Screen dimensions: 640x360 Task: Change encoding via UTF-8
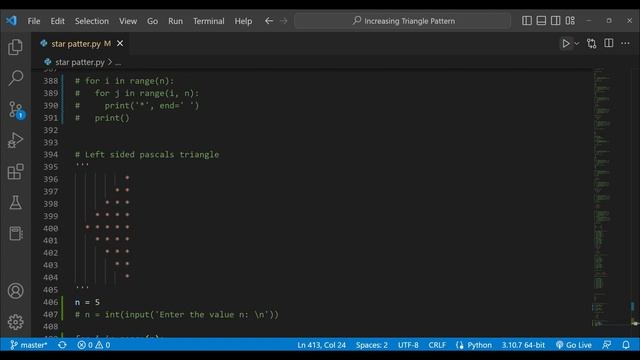point(408,345)
